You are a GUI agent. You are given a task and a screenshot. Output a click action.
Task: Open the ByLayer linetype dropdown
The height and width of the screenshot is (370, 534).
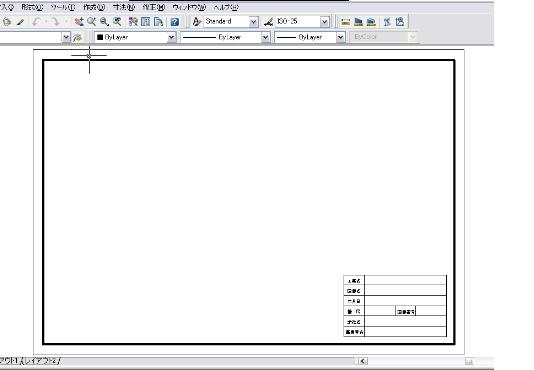coord(225,37)
